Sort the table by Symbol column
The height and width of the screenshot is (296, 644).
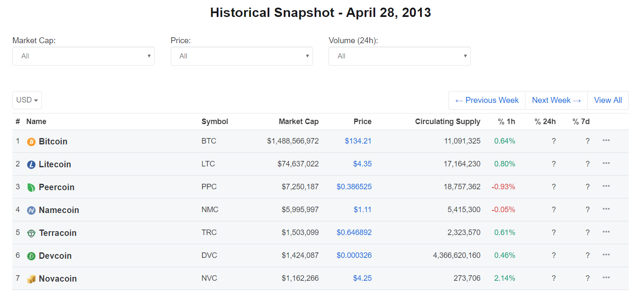(x=215, y=122)
